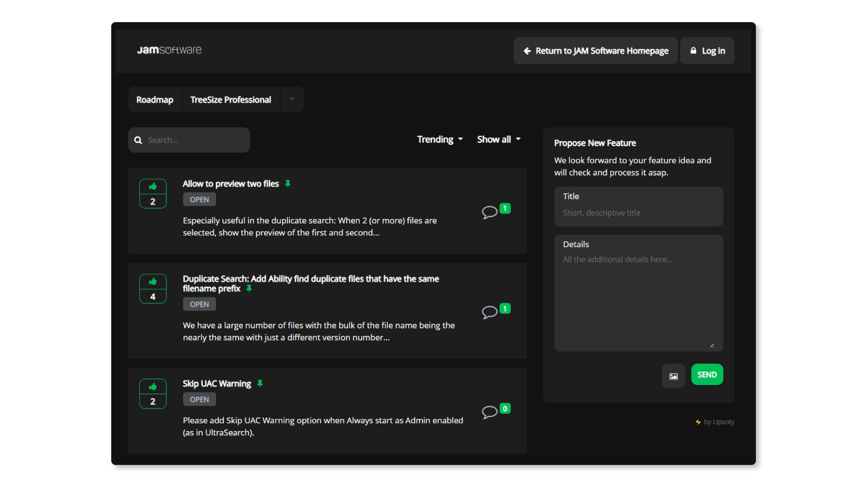The width and height of the screenshot is (868, 488).
Task: Open the 'Show all' filter dropdown
Action: pyautogui.click(x=499, y=140)
